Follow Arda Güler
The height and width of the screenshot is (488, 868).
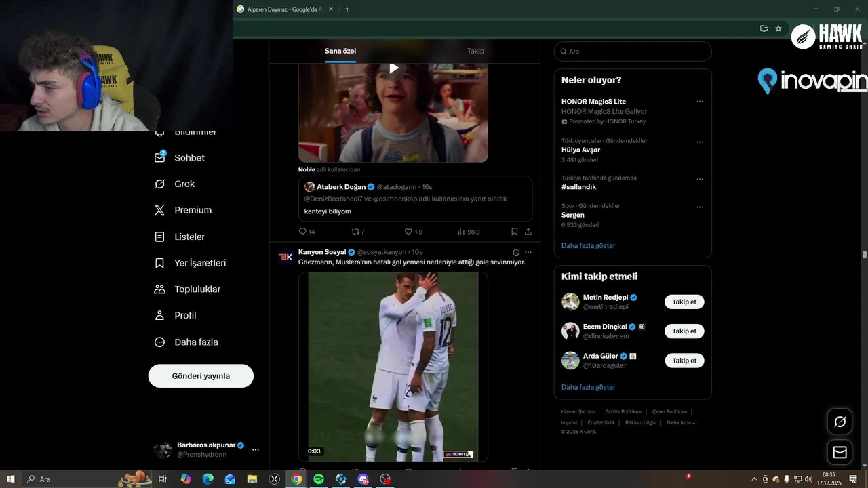click(684, 361)
